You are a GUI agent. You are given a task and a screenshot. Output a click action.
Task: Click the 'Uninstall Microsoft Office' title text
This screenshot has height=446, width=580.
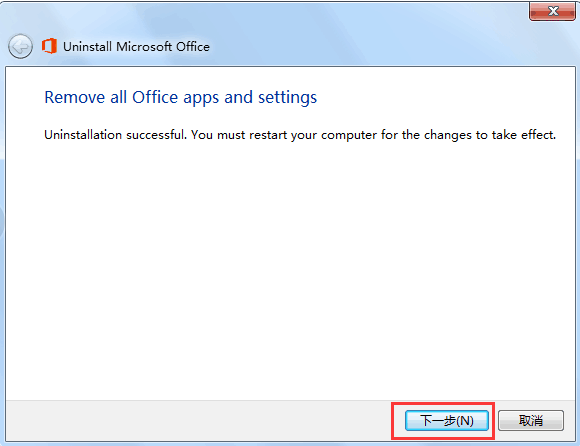pyautogui.click(x=136, y=47)
